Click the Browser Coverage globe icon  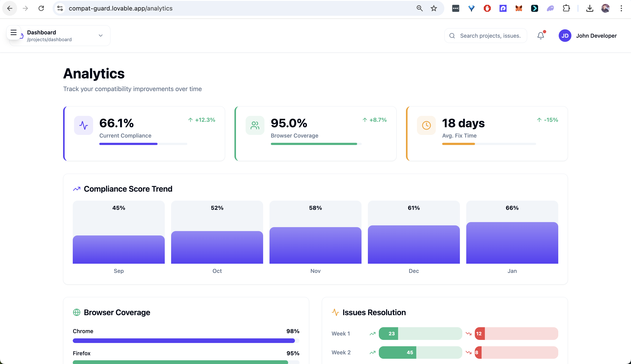(76, 312)
